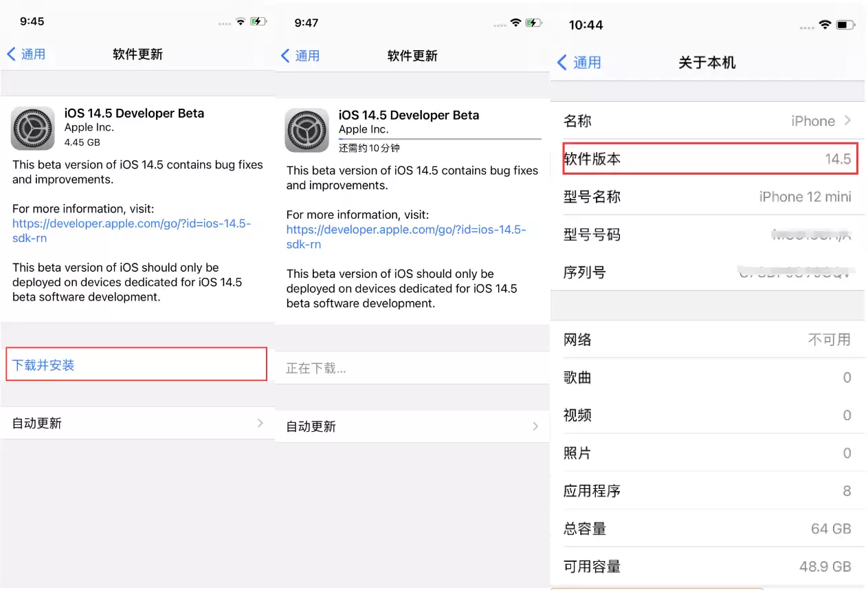This screenshot has width=868, height=590.
Task: Select 型号号码 row
Action: pyautogui.click(x=709, y=234)
